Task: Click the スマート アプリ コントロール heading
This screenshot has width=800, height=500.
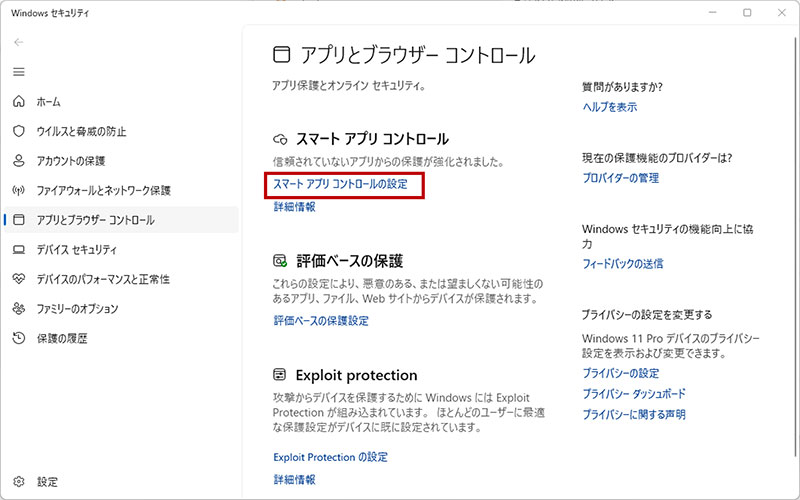Action: (372, 139)
